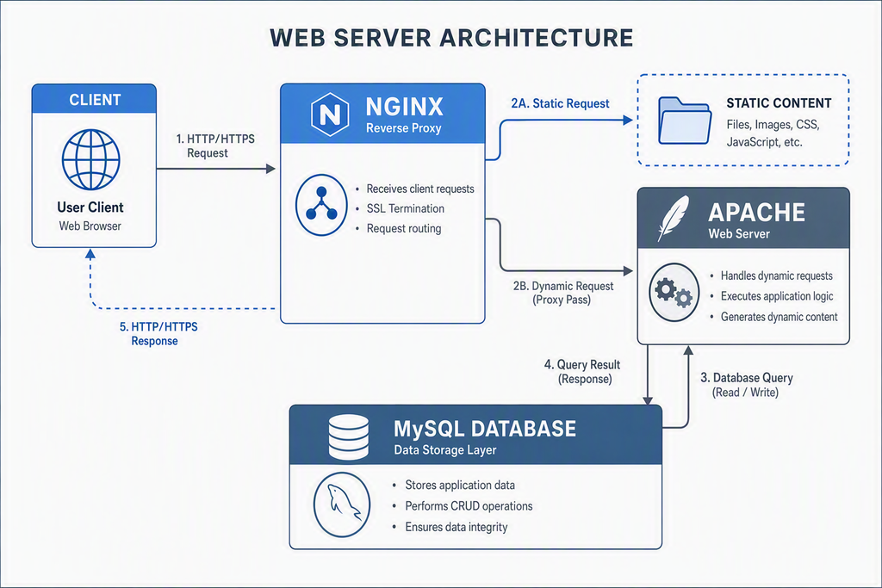Select the CLIENT header label
882x588 pixels.
[95, 100]
